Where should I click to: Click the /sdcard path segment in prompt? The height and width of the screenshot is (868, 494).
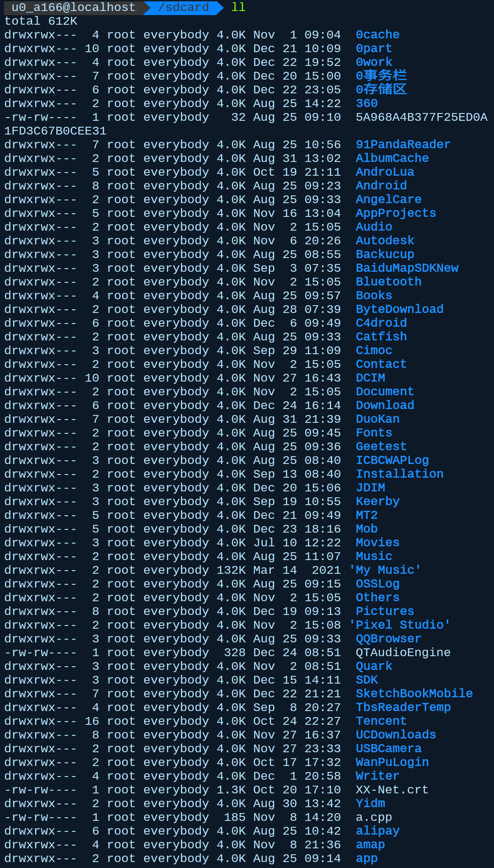tap(183, 7)
